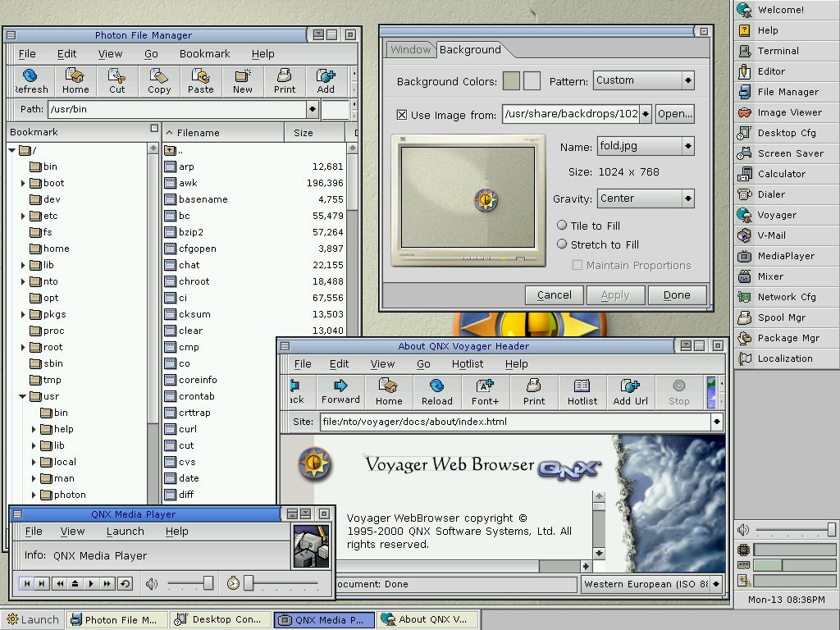Reload the Voyager page
The width and height of the screenshot is (840, 630).
[x=437, y=392]
